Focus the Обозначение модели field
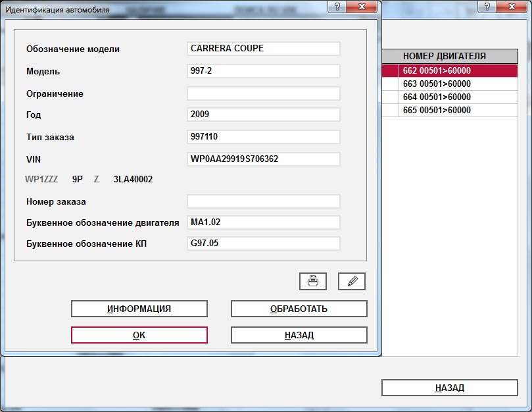 (263, 49)
